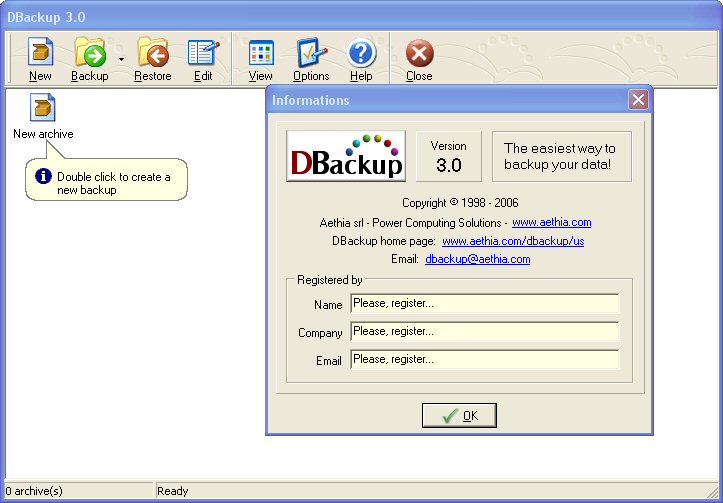This screenshot has height=503, width=723.
Task: Click the dbackup@aethia.com email link
Action: point(478,259)
